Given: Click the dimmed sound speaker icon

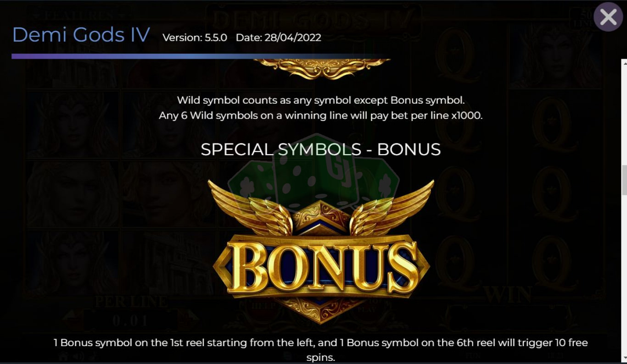Looking at the screenshot, I should pos(78,356).
